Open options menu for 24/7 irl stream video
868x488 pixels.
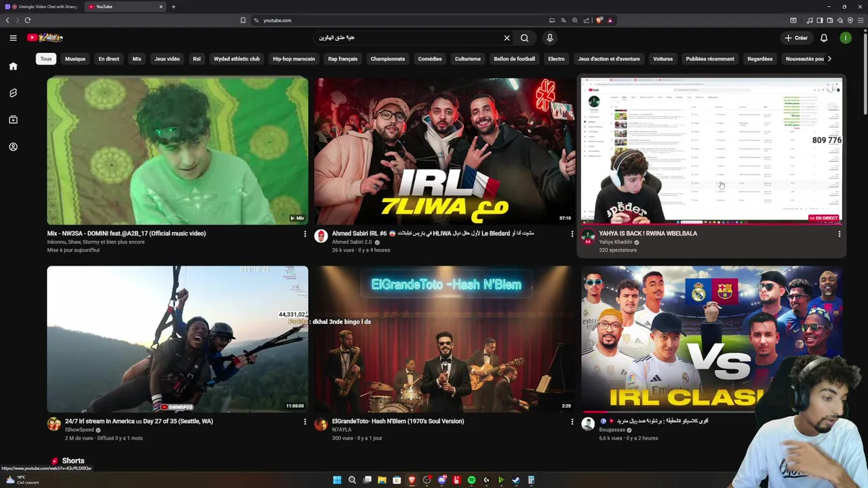click(304, 422)
